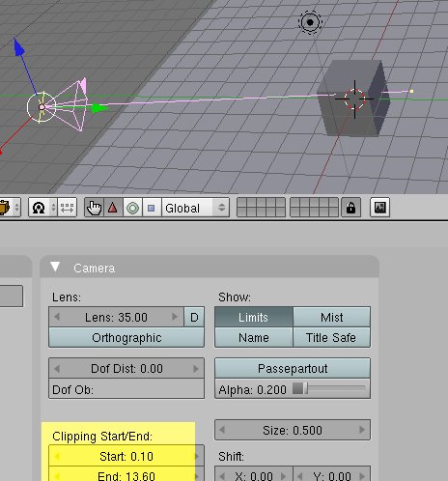Click the Dof Ob: object field
The width and height of the screenshot is (448, 481).
pyautogui.click(x=126, y=389)
